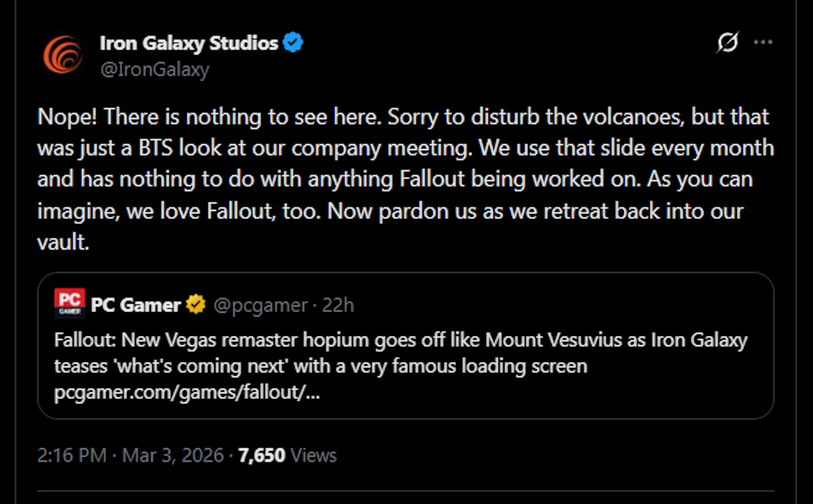Select the PC Gamer display name
Screen dimensions: 813x504
[135, 304]
